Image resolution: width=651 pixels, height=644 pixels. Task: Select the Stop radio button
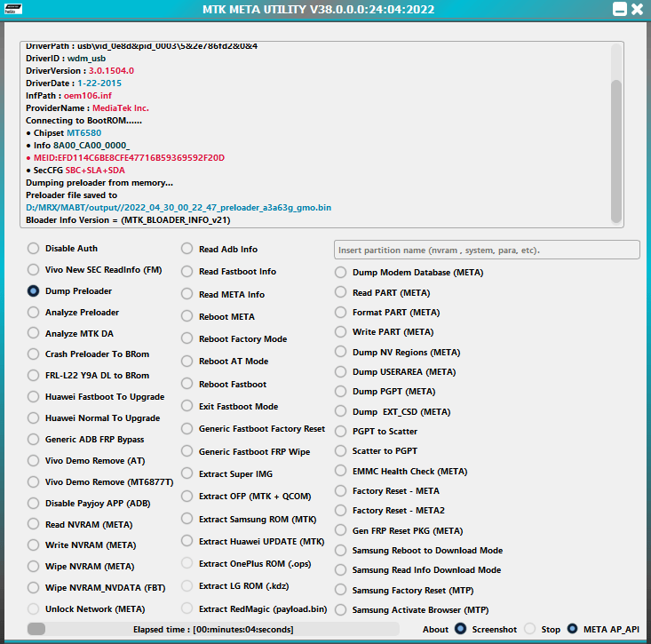[x=530, y=629]
